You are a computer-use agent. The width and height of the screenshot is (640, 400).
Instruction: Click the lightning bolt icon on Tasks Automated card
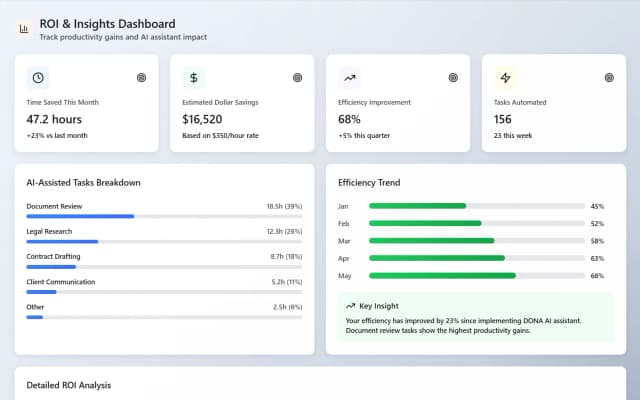point(506,77)
